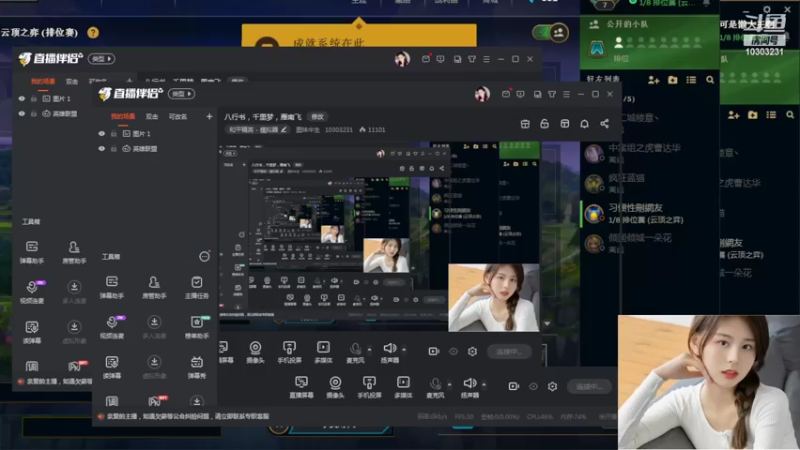Expand 麦克风 arrow in rear window
The width and height of the screenshot is (800, 450).
[x=369, y=349]
